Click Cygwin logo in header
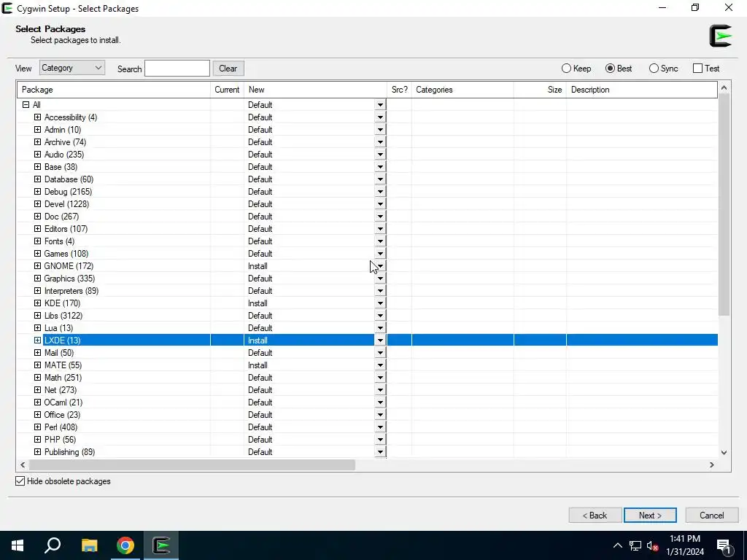Screen dimensions: 747x560 pos(720,36)
